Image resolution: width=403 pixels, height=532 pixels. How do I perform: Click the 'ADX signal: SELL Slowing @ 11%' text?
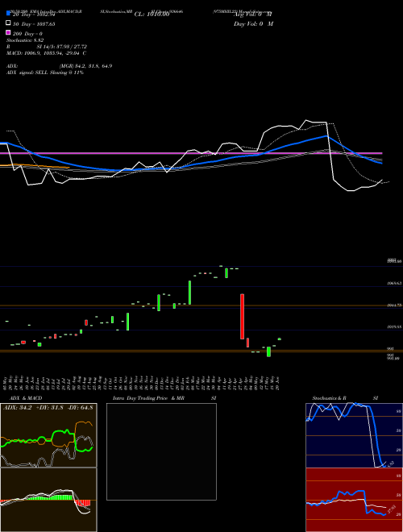pos(45,73)
